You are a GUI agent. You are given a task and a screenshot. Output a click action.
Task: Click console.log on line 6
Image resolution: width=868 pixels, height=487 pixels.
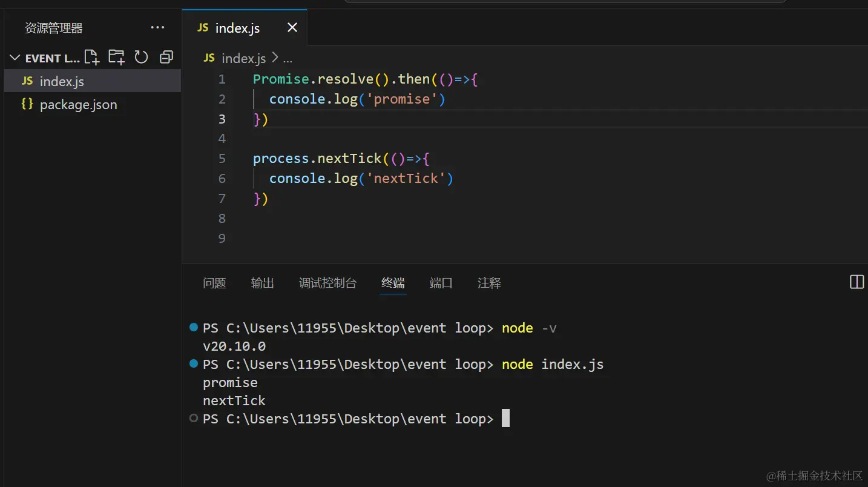pos(313,178)
